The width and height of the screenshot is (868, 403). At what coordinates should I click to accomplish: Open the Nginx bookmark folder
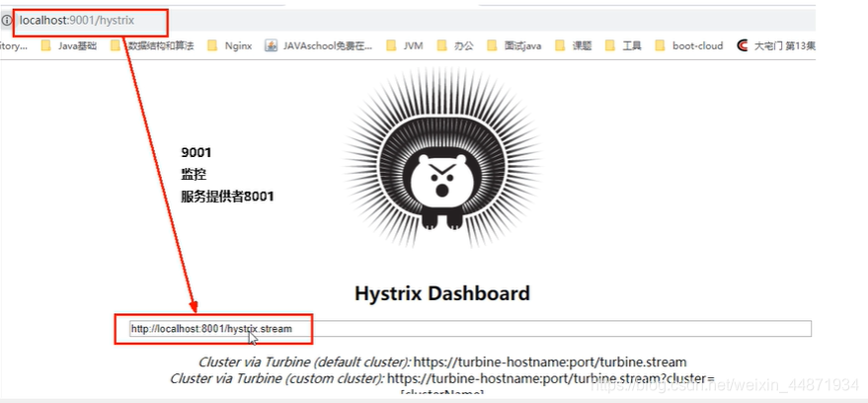coord(230,46)
